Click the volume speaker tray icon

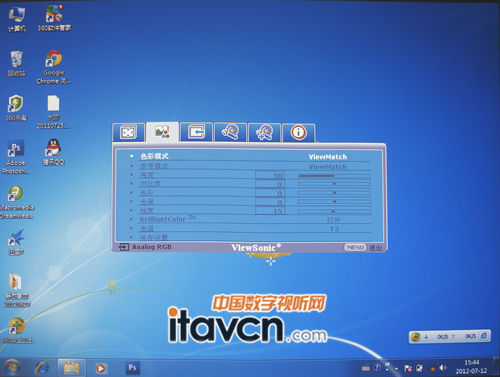coord(443,368)
